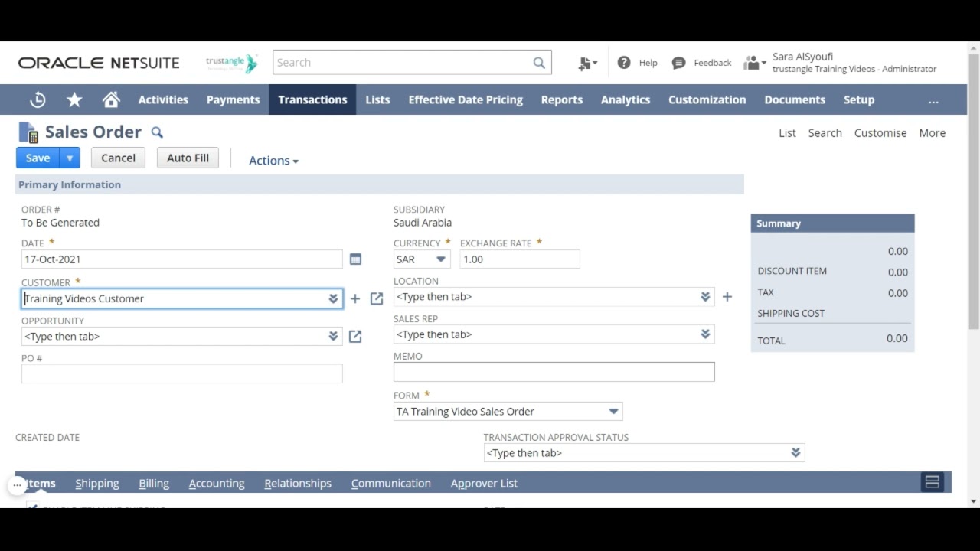Expand Transaction Approval Status dropdown arrows
Image resolution: width=980 pixels, height=551 pixels.
pos(795,453)
